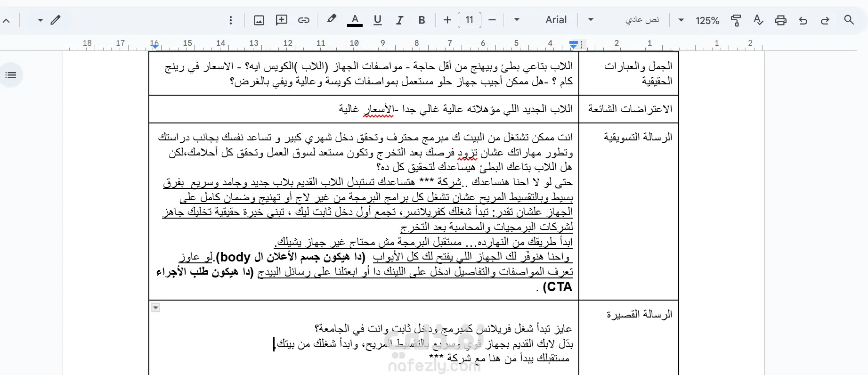Open the search tool magnifier icon
868x375 pixels.
click(849, 20)
